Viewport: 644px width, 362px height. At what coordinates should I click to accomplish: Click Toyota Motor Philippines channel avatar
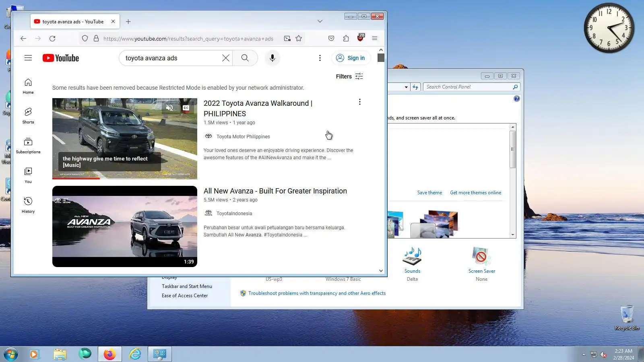click(x=208, y=136)
